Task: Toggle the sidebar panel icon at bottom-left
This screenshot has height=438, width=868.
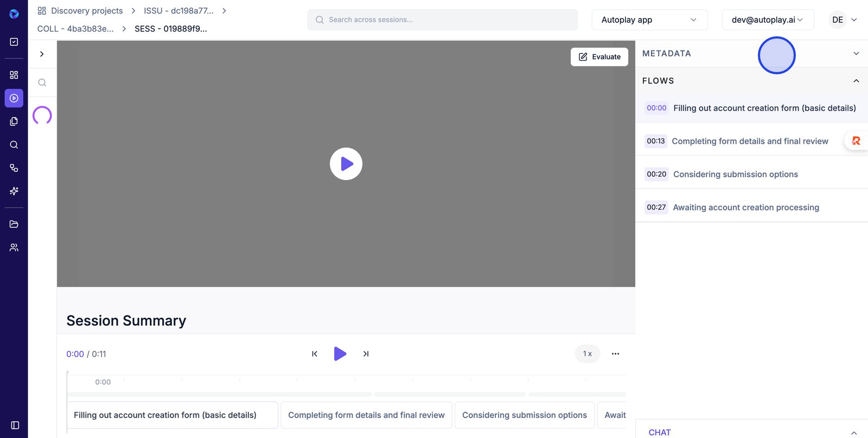Action: 15,425
